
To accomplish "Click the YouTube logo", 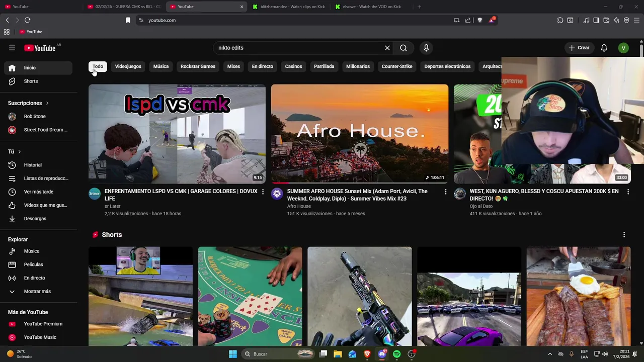I will tap(40, 48).
